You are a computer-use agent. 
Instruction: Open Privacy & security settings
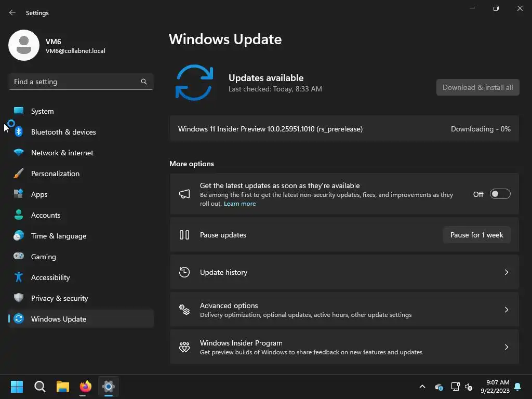tap(81, 298)
